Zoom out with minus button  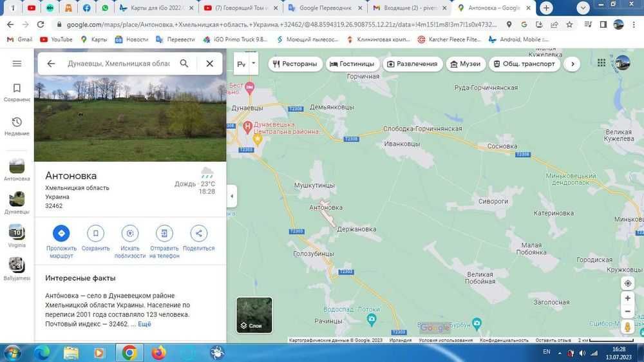point(627,312)
